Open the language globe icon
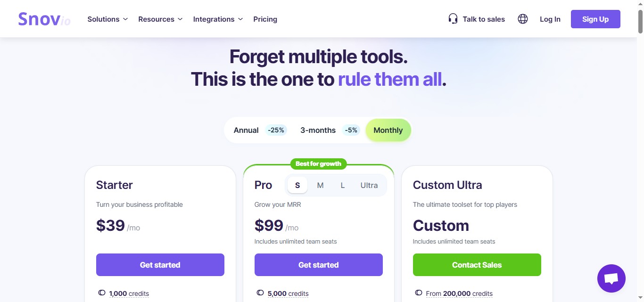Screen dimensions: 644x302 522,19
